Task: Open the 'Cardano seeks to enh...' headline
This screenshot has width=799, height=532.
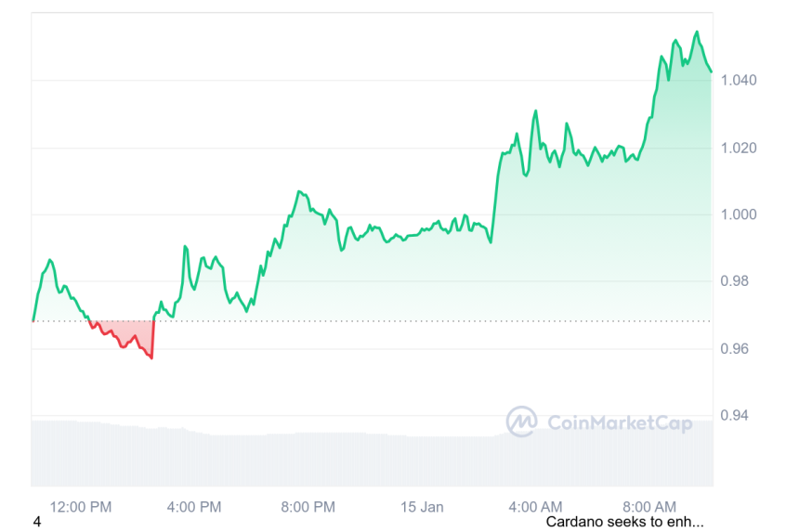Action: (624, 522)
